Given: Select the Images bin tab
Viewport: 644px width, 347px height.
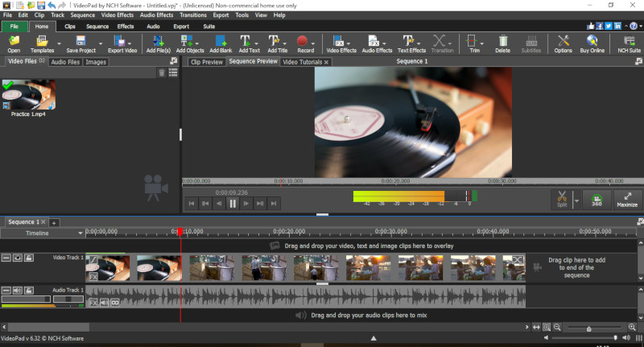Looking at the screenshot, I should [x=96, y=62].
